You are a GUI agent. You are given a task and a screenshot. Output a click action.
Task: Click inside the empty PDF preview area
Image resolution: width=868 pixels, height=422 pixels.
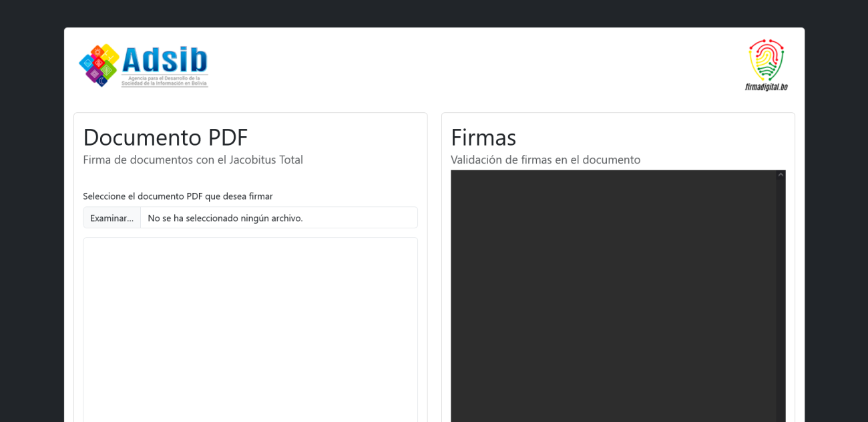[x=250, y=327]
